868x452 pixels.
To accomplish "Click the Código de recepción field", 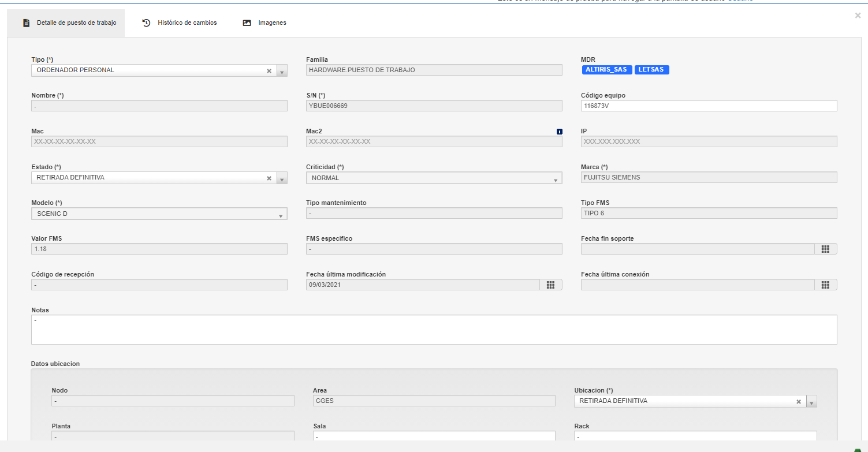I will 159,285.
